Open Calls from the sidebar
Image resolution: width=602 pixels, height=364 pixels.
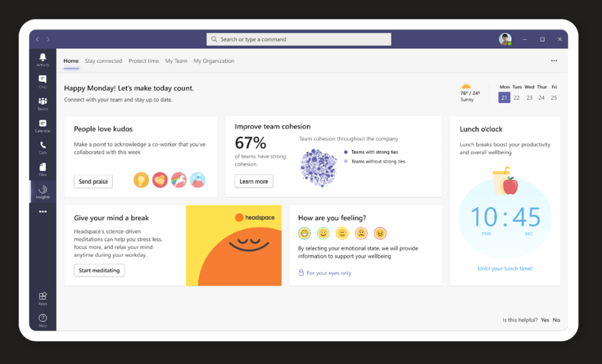click(x=42, y=147)
